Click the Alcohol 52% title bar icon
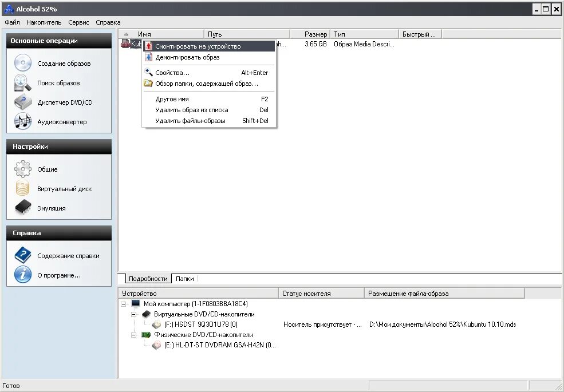The height and width of the screenshot is (392, 564). point(8,9)
